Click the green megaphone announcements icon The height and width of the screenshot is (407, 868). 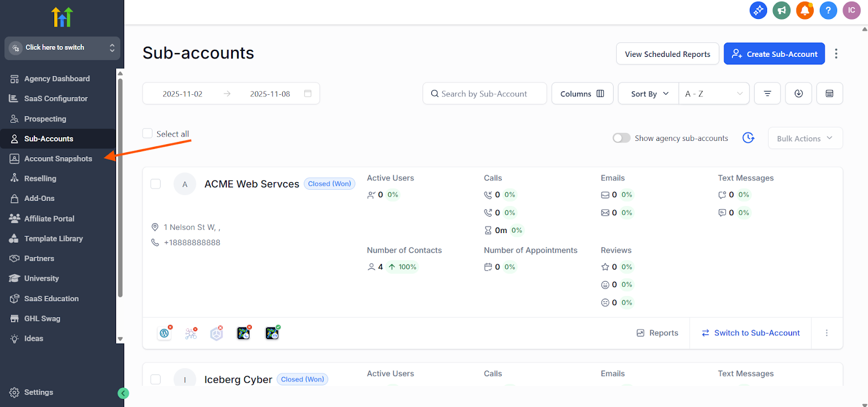point(781,10)
